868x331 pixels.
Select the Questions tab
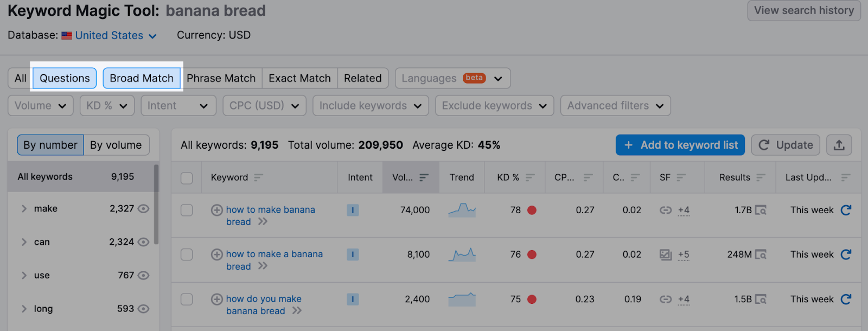click(x=65, y=78)
